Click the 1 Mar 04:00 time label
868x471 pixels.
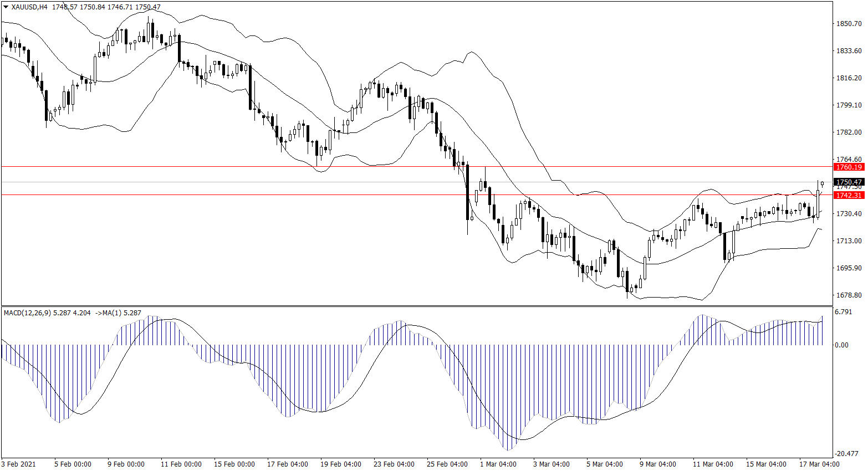click(x=498, y=464)
